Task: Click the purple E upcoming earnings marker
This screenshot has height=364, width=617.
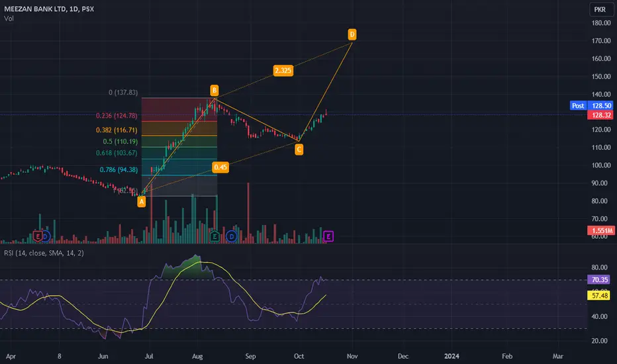Action: coord(328,236)
